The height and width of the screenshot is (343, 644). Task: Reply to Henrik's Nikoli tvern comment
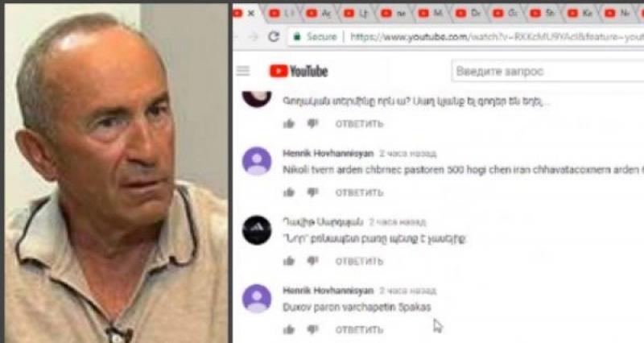tap(359, 192)
